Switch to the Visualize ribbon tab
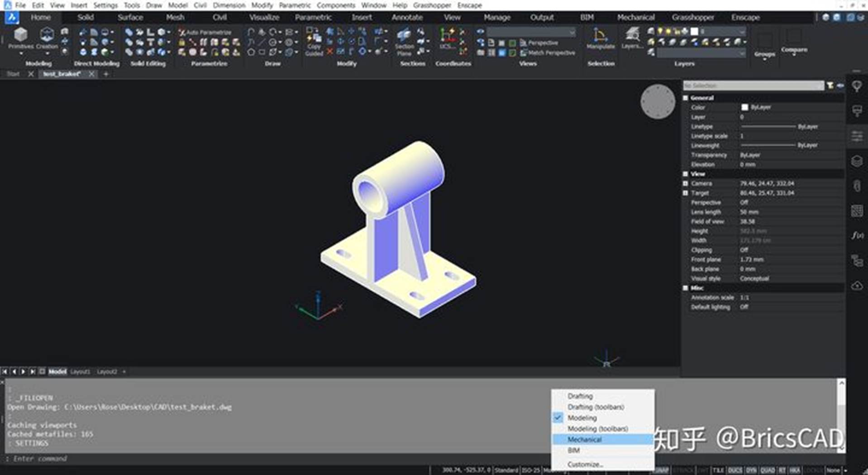Viewport: 868px width, 475px height. [264, 17]
